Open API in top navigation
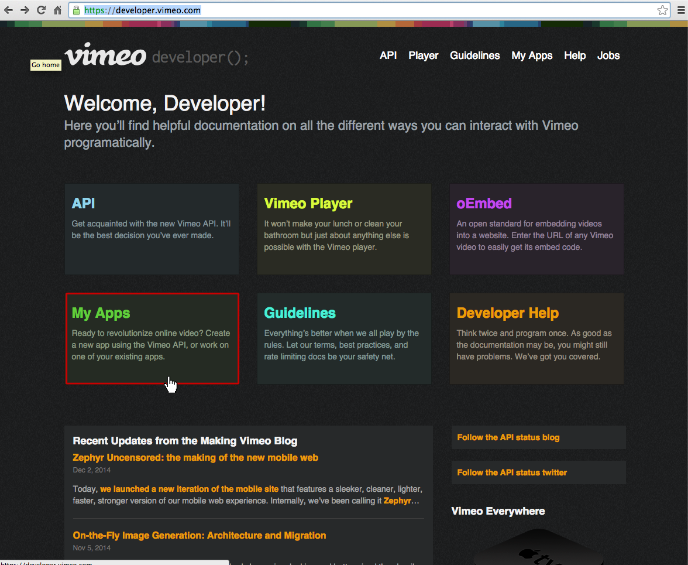The height and width of the screenshot is (565, 688). pyautogui.click(x=388, y=56)
